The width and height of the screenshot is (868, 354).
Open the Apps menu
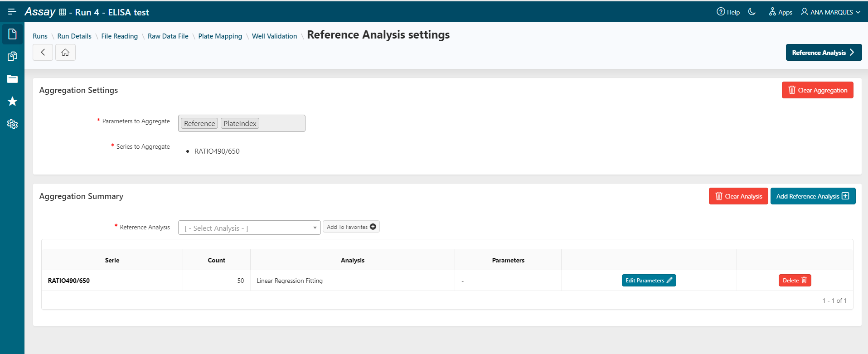(x=781, y=12)
